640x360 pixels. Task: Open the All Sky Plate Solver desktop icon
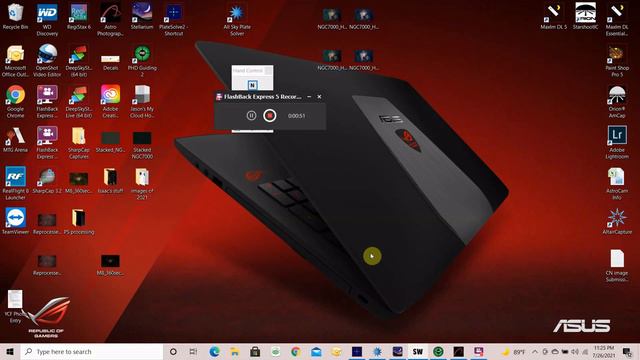(237, 19)
